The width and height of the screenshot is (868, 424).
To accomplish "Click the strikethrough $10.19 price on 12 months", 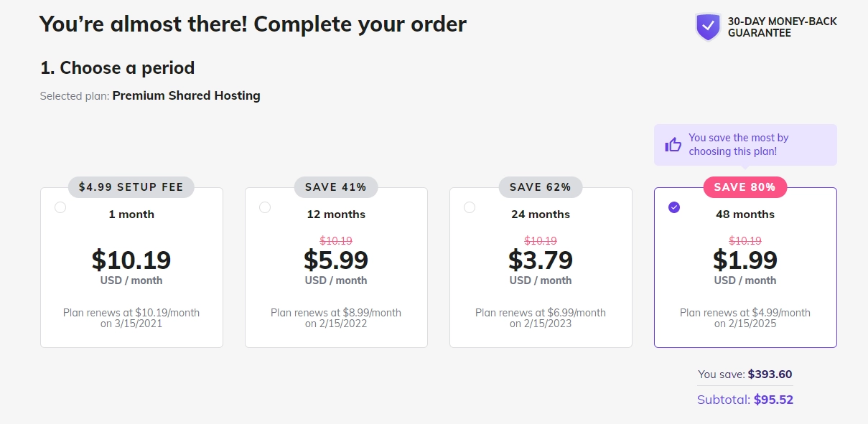I will (x=336, y=240).
